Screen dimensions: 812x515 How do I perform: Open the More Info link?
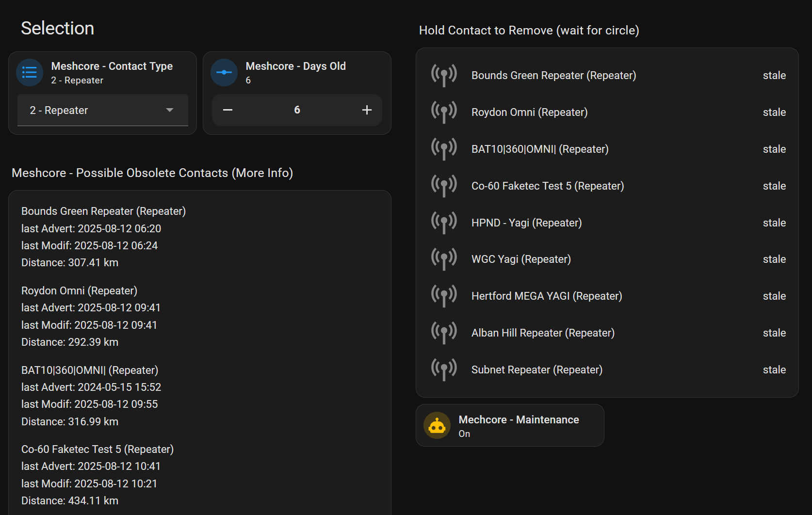point(262,173)
